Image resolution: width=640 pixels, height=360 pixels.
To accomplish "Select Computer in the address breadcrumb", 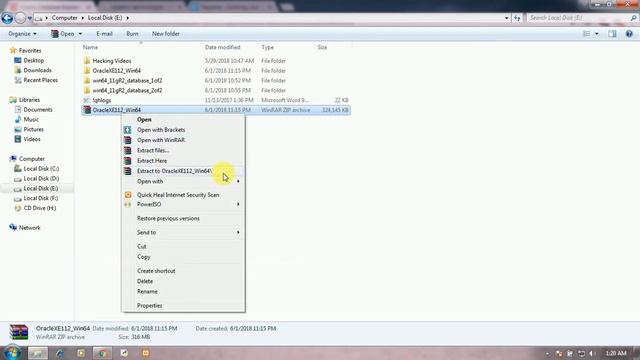I will [x=64, y=18].
